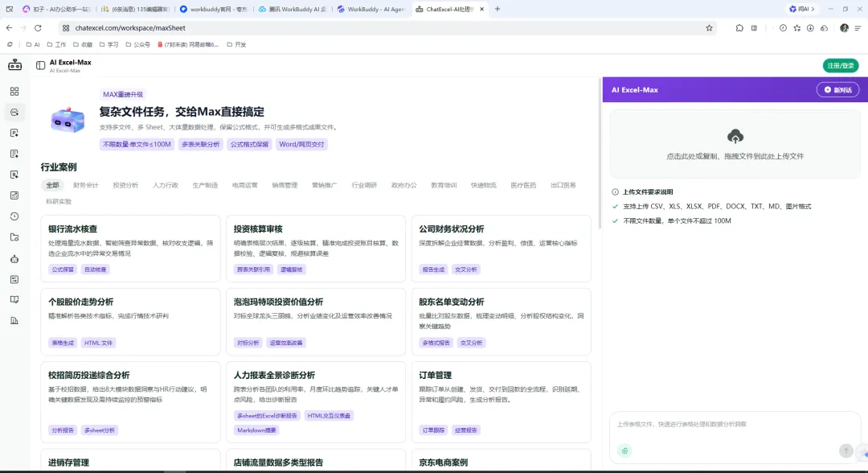Go back with the browser back arrow
The height and width of the screenshot is (473, 868).
tap(10, 27)
